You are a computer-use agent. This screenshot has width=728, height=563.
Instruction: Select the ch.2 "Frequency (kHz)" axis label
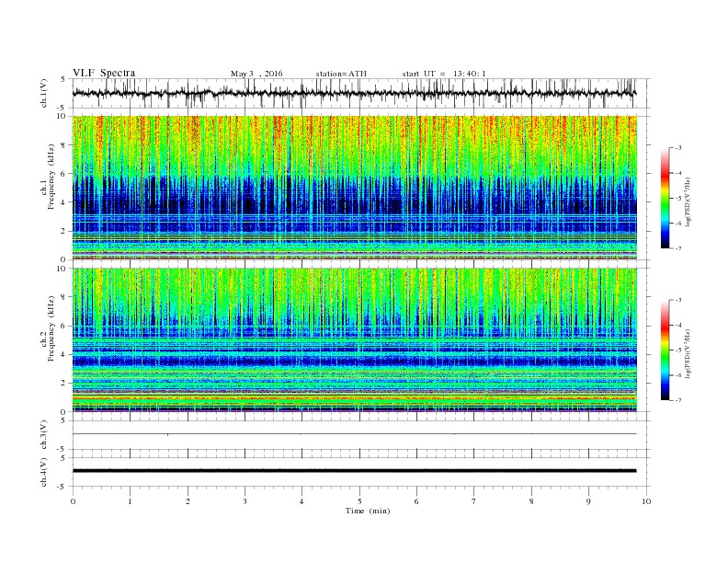click(x=51, y=328)
